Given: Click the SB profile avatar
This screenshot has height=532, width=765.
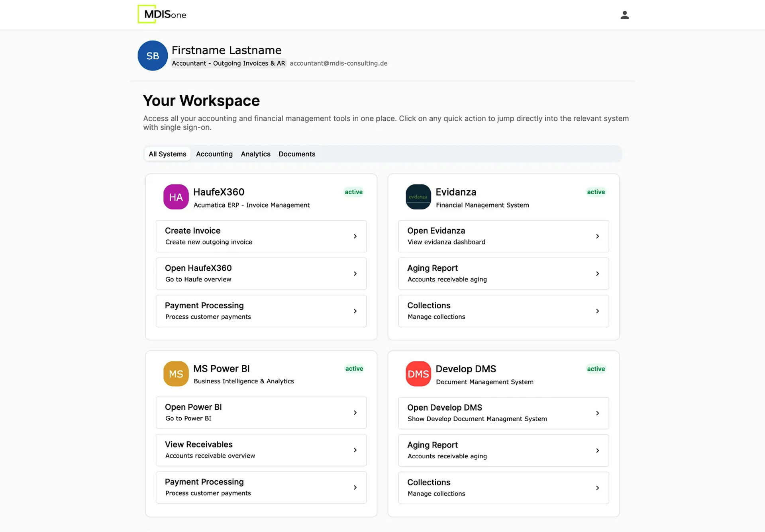Looking at the screenshot, I should (x=153, y=56).
